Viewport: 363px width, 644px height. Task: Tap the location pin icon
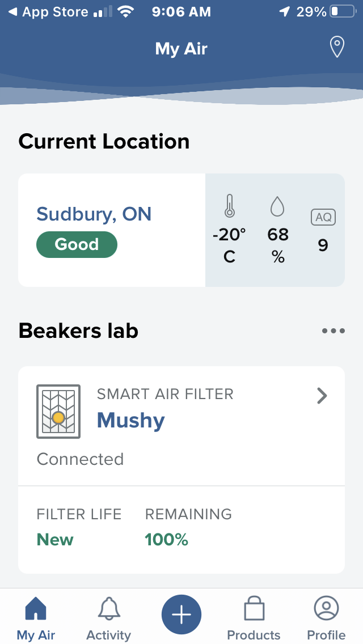337,48
